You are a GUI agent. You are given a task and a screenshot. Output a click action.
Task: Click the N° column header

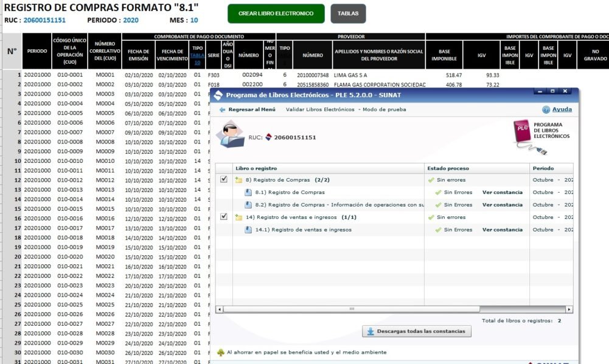(12, 51)
